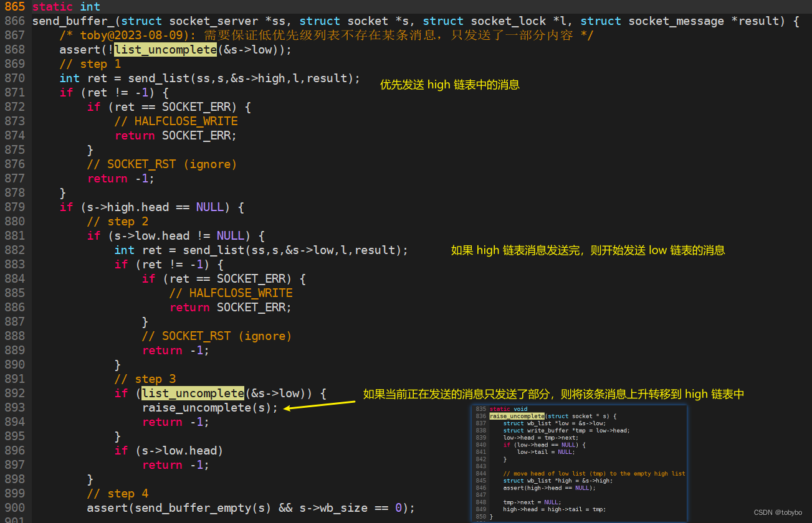Click line number 898 in the gutter

tap(14, 479)
